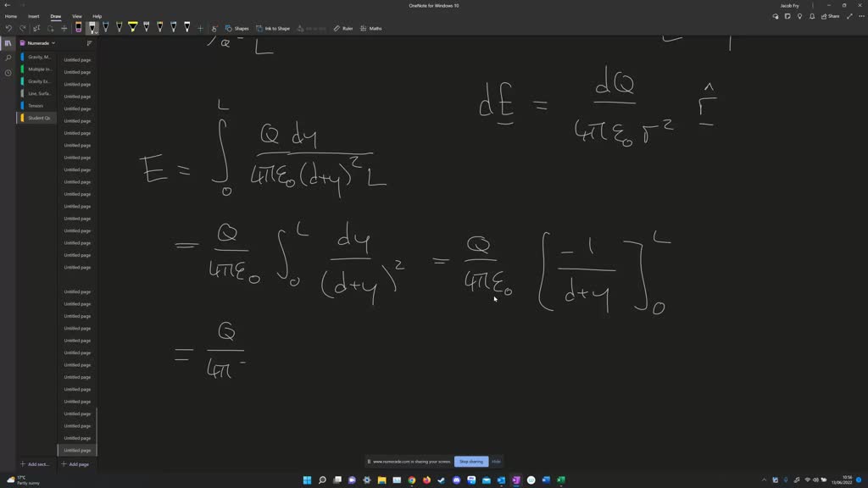Image resolution: width=868 pixels, height=488 pixels.
Task: Select the eraser tool
Action: coord(78,28)
